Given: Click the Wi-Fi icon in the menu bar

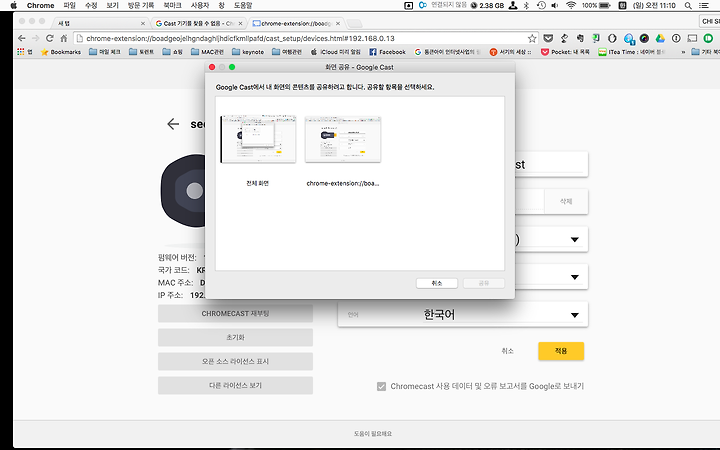Looking at the screenshot, I should 571,6.
